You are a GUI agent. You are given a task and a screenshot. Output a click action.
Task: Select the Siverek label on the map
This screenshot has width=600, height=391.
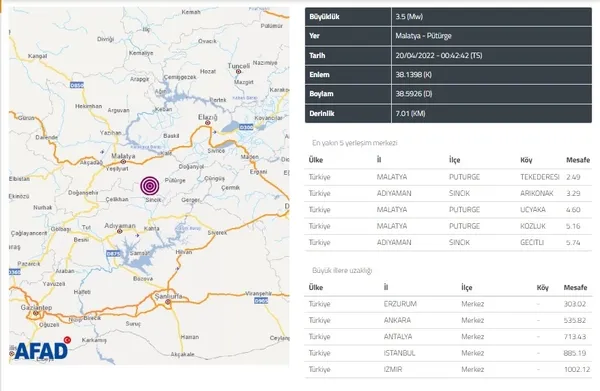(x=217, y=233)
